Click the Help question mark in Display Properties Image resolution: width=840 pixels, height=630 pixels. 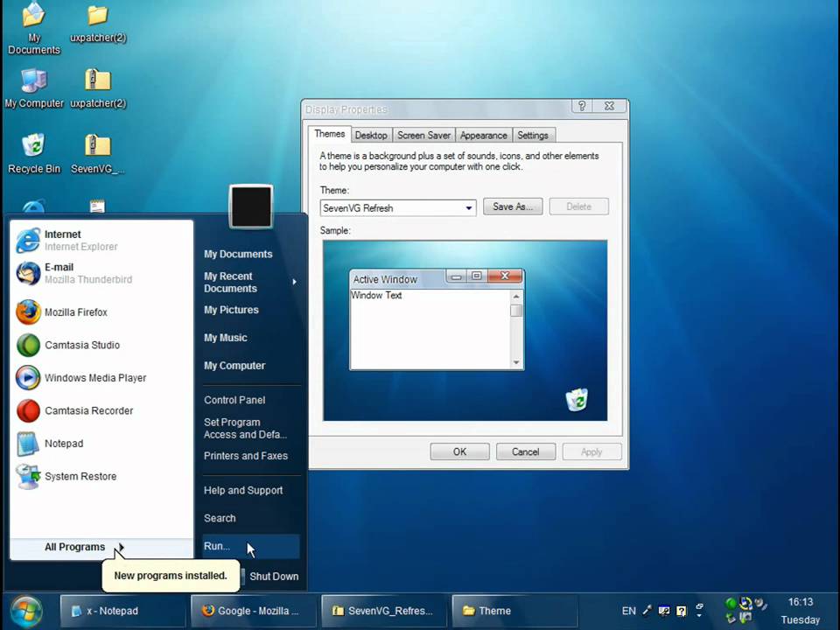point(582,106)
